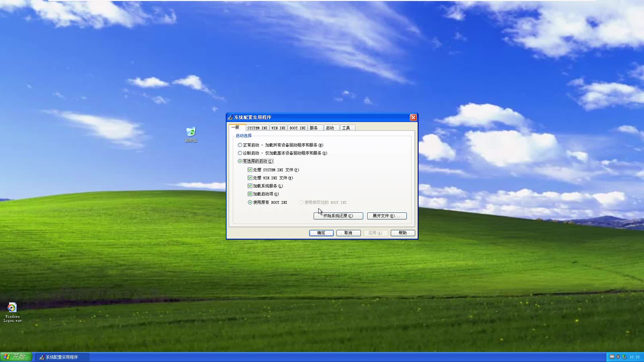Check the 加载启动项 checkbox fully

click(x=250, y=194)
